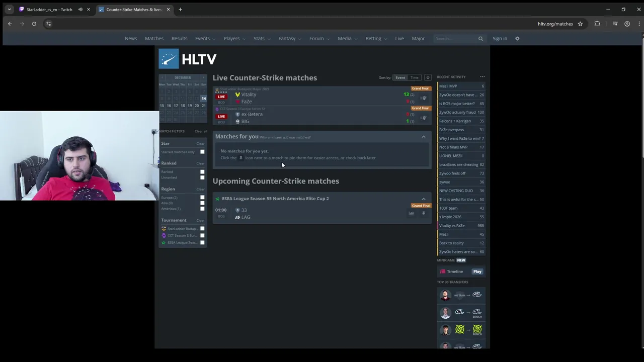
Task: Open the Media dropdown menu
Action: [347, 39]
